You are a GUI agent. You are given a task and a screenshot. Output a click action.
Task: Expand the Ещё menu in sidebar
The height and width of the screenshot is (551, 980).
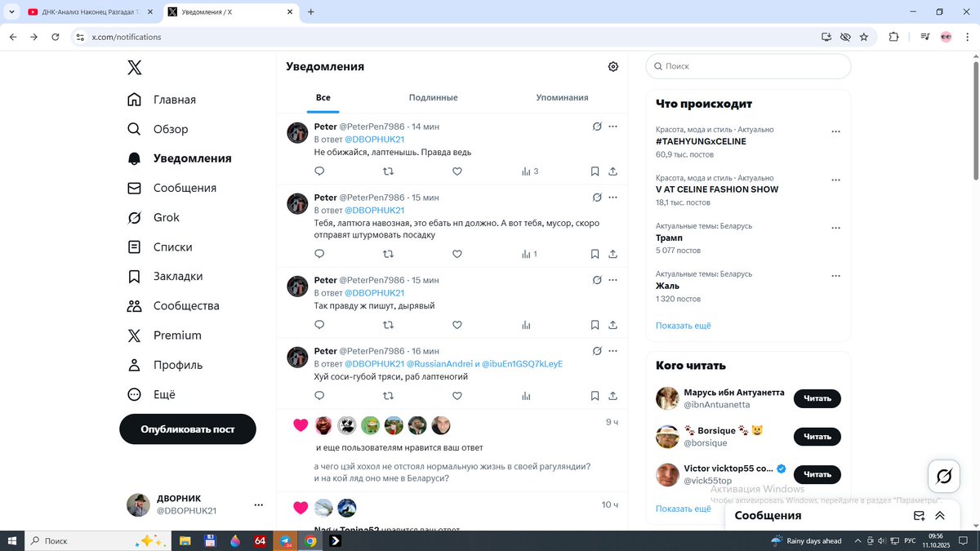(152, 394)
